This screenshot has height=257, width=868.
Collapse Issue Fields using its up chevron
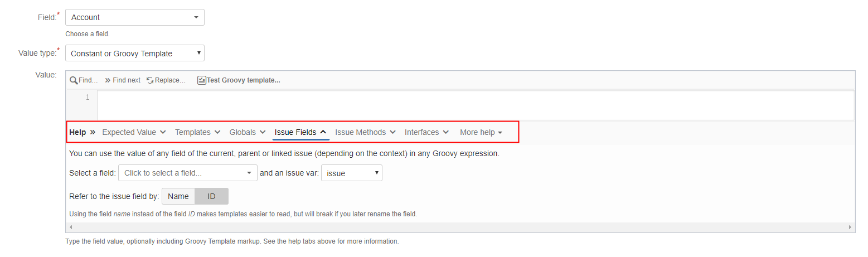click(x=323, y=133)
